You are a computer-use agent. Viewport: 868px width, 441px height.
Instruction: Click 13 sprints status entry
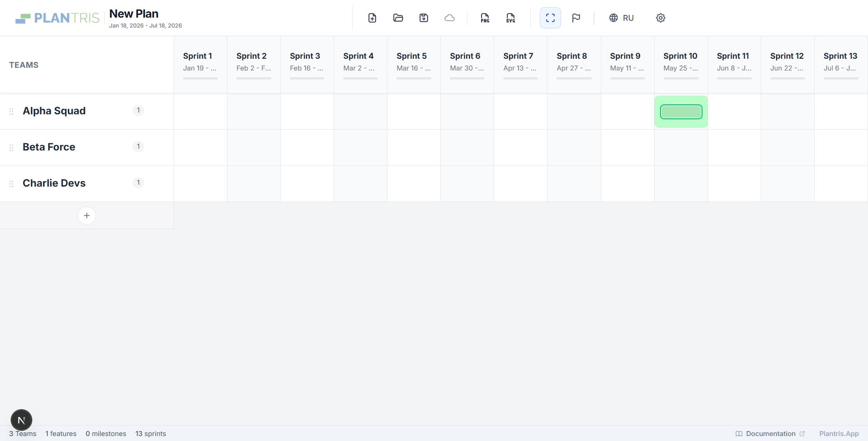151,434
